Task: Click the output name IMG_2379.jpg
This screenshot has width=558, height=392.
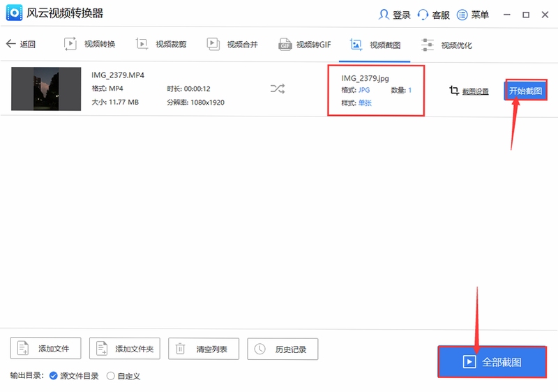Action: point(365,78)
